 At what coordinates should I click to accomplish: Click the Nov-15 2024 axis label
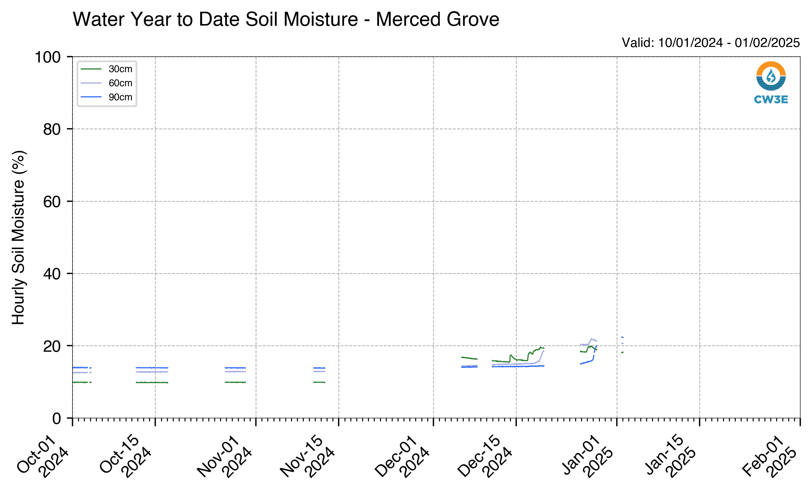click(x=307, y=456)
